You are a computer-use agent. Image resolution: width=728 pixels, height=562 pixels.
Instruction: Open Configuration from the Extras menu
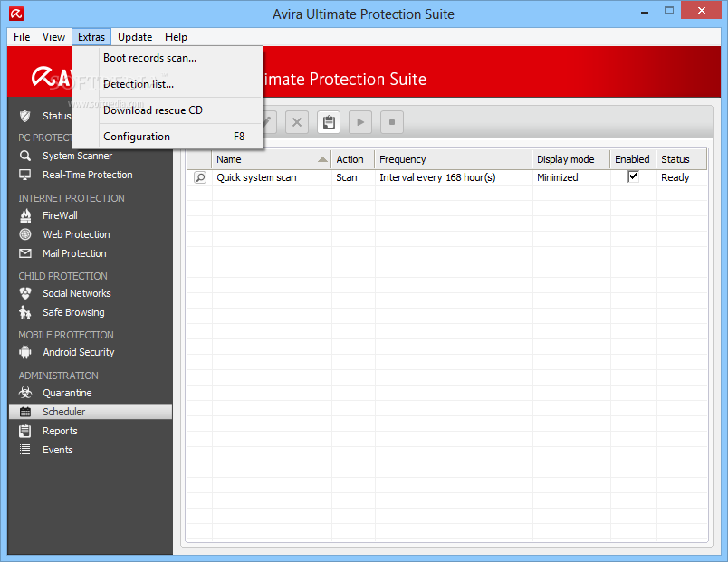pos(168,137)
